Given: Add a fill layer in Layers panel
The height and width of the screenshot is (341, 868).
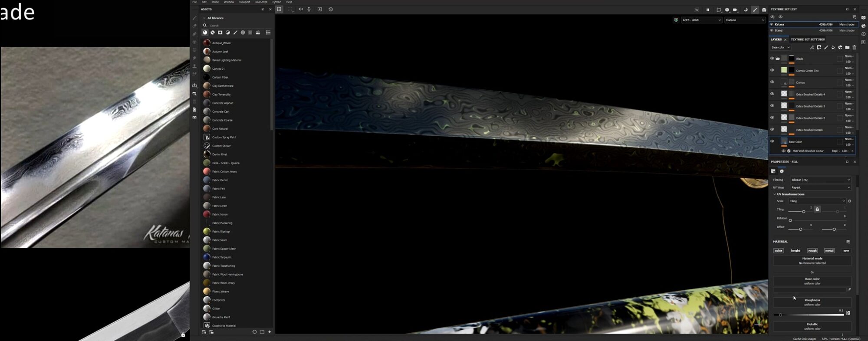Looking at the screenshot, I should (833, 47).
